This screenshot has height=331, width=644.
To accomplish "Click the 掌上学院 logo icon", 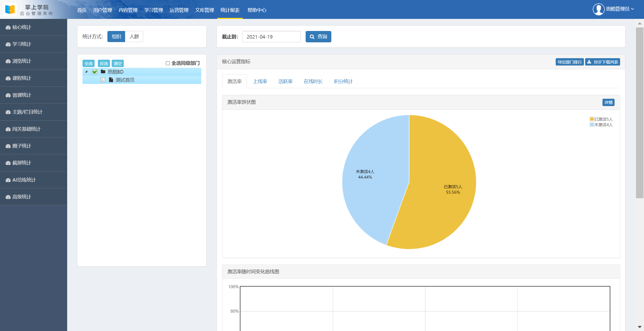I will (x=10, y=9).
